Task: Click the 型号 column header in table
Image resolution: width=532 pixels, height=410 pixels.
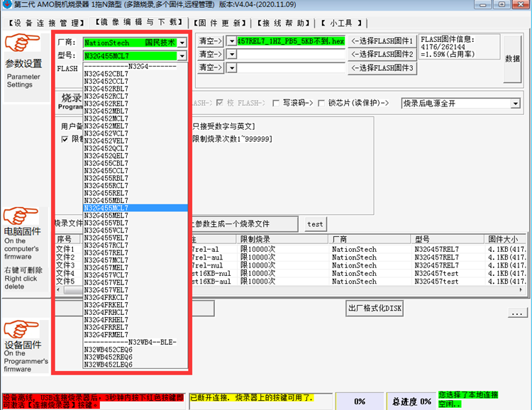Action: point(447,239)
